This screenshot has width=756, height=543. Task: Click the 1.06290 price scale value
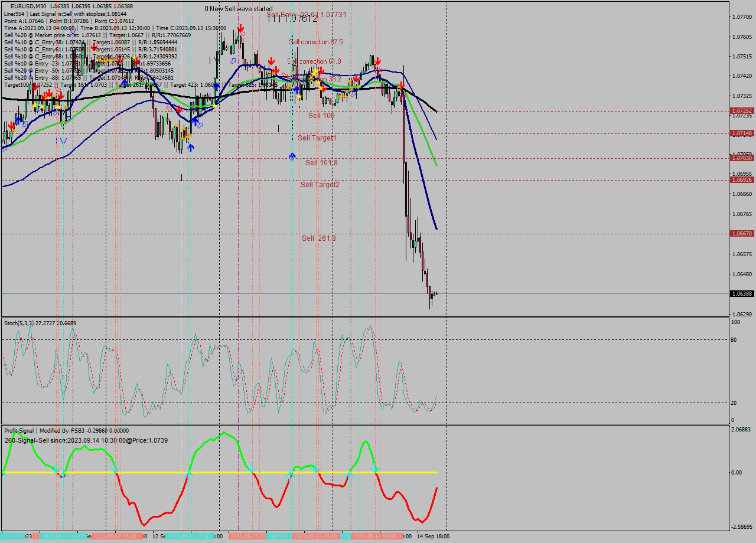[742, 315]
